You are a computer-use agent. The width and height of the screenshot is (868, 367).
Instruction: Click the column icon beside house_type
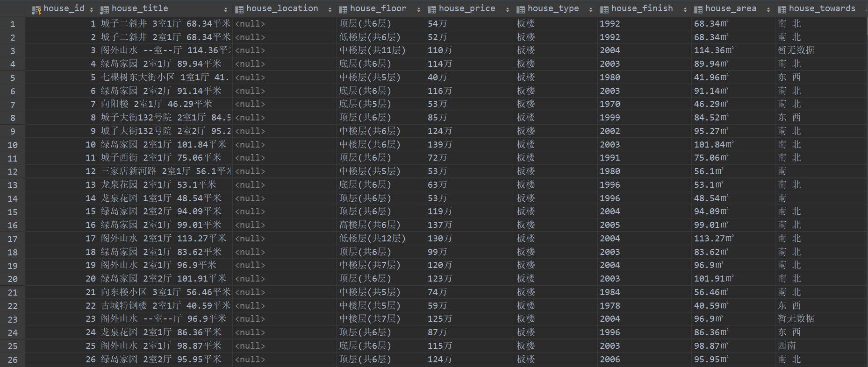[x=521, y=9]
